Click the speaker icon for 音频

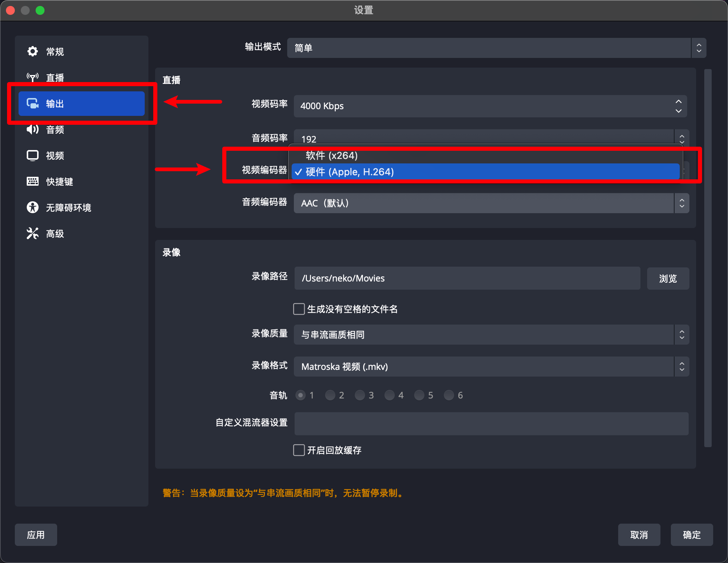click(x=33, y=129)
